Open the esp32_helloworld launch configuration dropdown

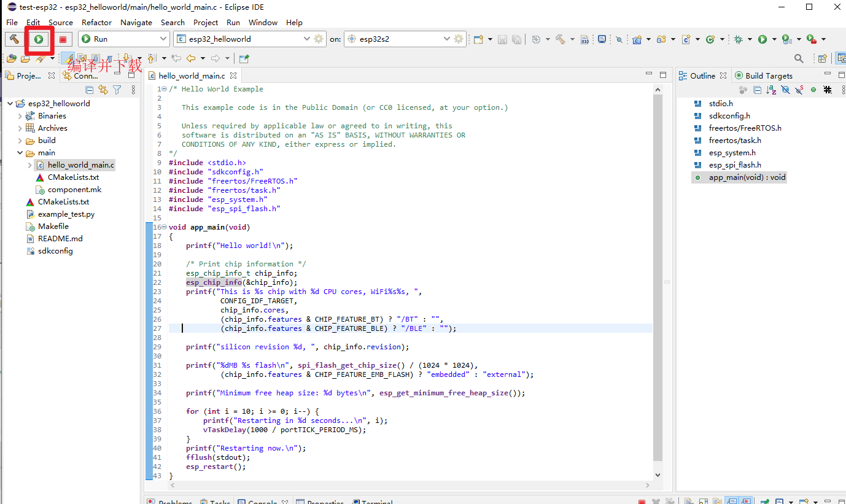(307, 38)
